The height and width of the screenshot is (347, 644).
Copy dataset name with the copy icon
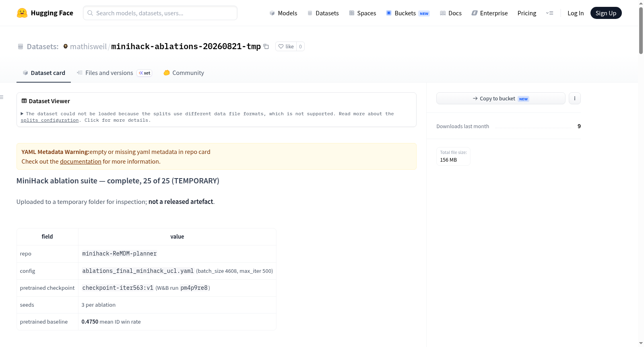point(266,46)
